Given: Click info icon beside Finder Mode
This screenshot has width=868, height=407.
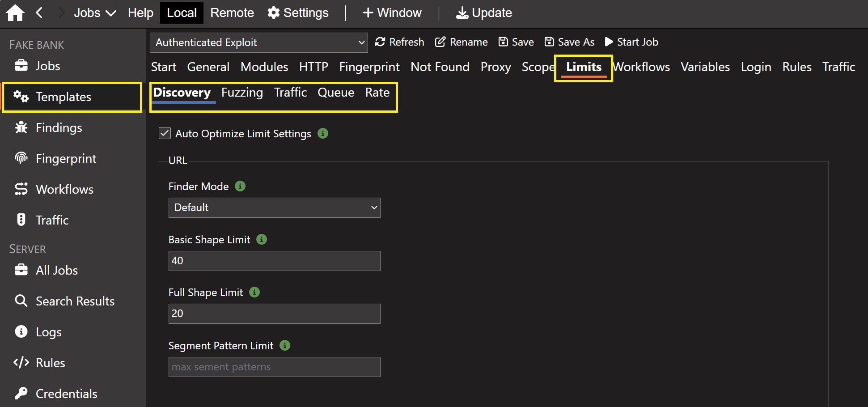Looking at the screenshot, I should pyautogui.click(x=240, y=186).
